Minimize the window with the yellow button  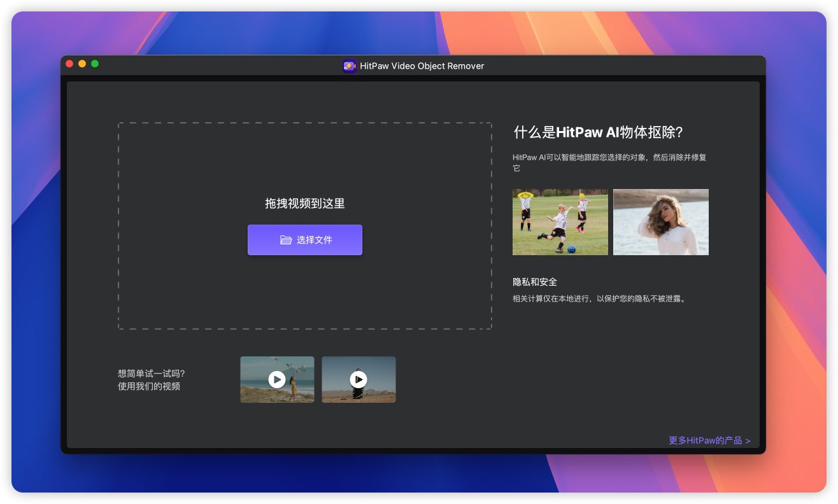coord(82,64)
